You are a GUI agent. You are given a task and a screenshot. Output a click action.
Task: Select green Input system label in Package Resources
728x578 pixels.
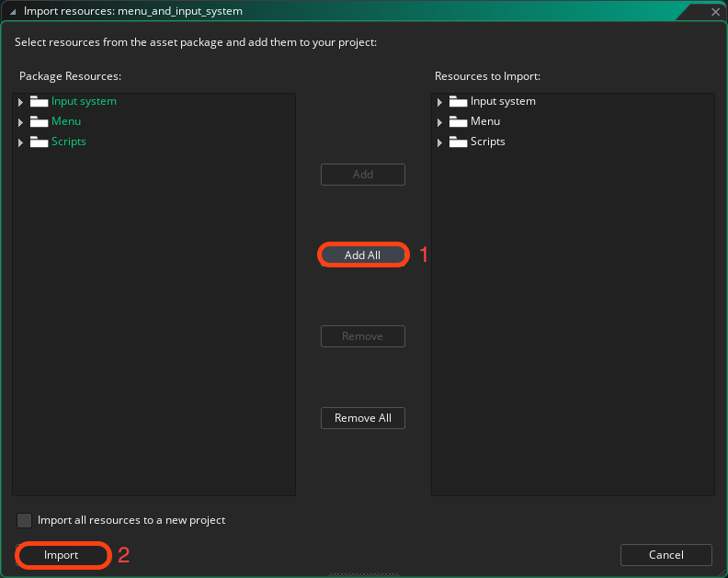point(84,101)
